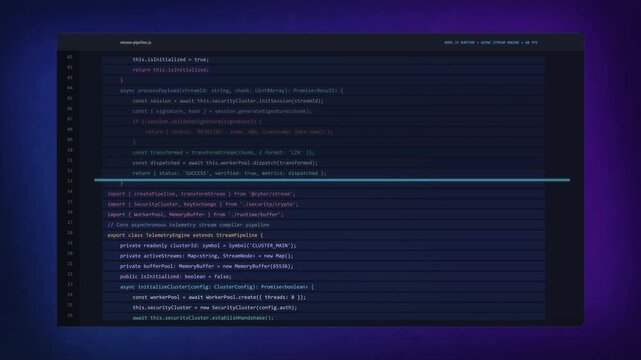The height and width of the screenshot is (360, 641).
Task: Click import line from './security/crypto'
Action: [203, 204]
